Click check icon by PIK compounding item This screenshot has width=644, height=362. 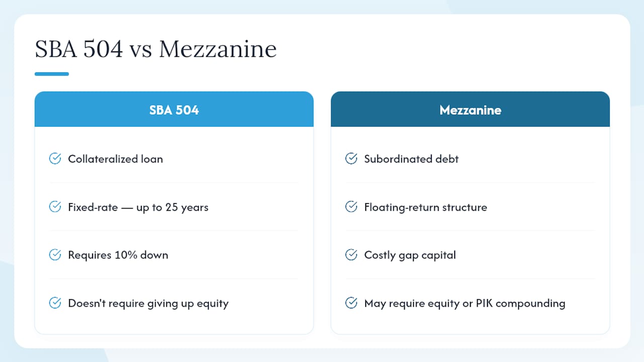pyautogui.click(x=351, y=303)
